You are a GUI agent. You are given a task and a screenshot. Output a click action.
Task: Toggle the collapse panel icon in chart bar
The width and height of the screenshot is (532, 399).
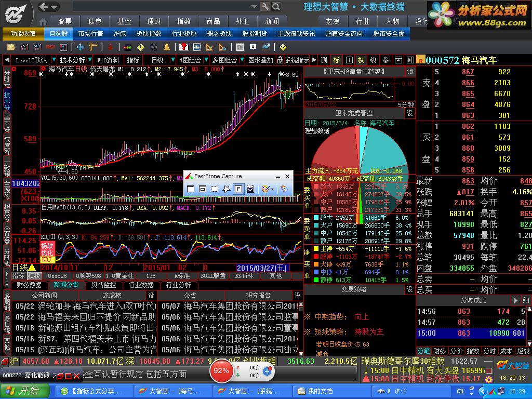pos(398,60)
